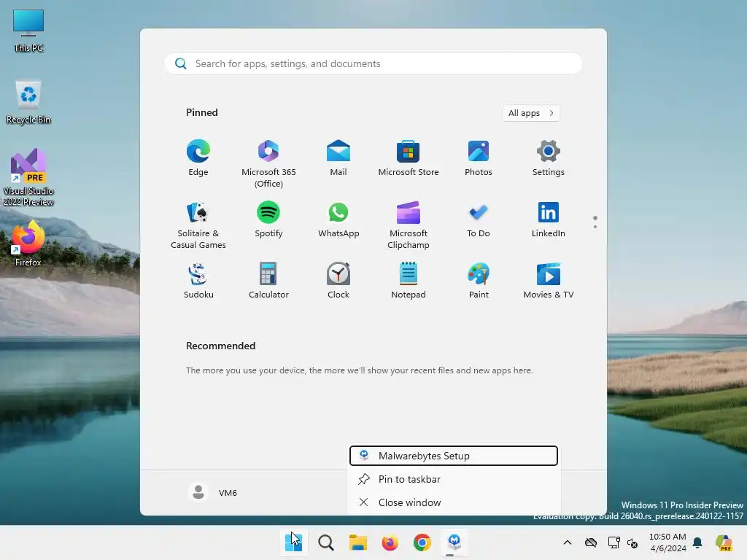Image resolution: width=747 pixels, height=560 pixels.
Task: Click the All apps button
Action: [531, 113]
